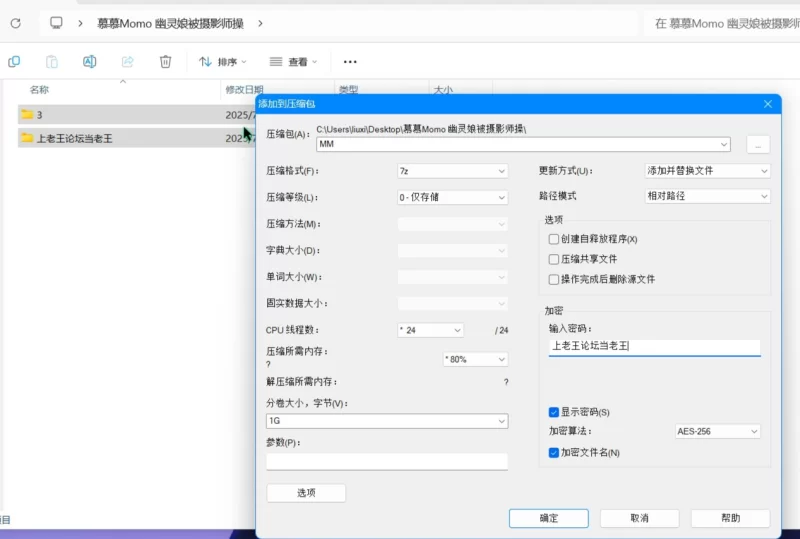Enable 创建自释放程序 checkbox
The width and height of the screenshot is (800, 539).
click(554, 239)
